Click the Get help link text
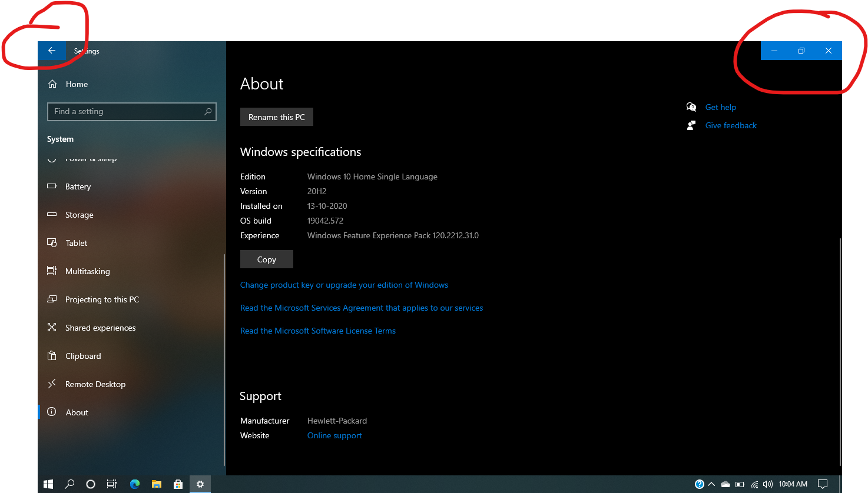 [x=721, y=107]
